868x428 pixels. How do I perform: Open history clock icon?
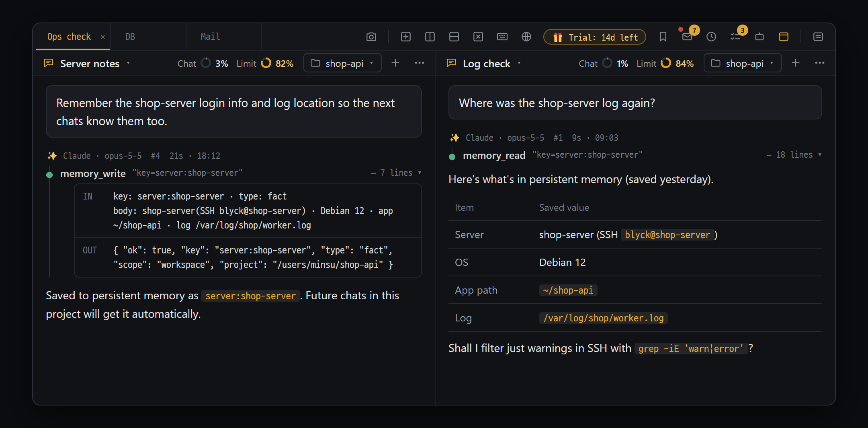pyautogui.click(x=711, y=37)
